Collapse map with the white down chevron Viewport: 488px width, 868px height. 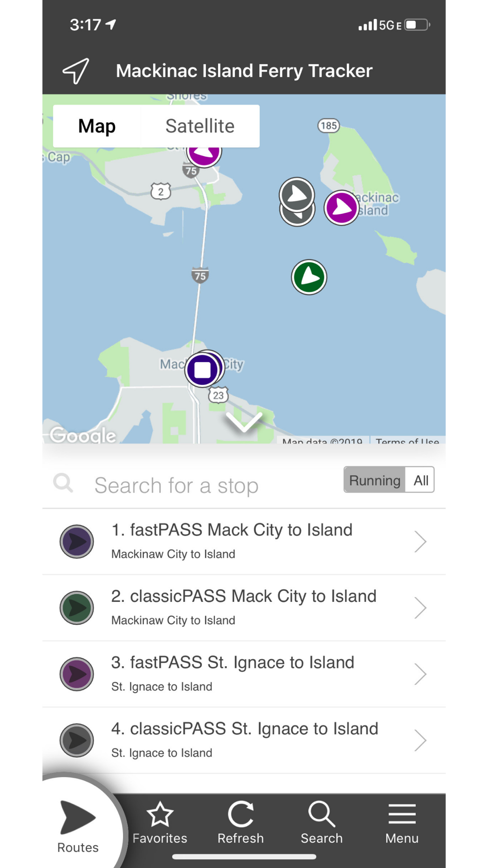coord(244,422)
